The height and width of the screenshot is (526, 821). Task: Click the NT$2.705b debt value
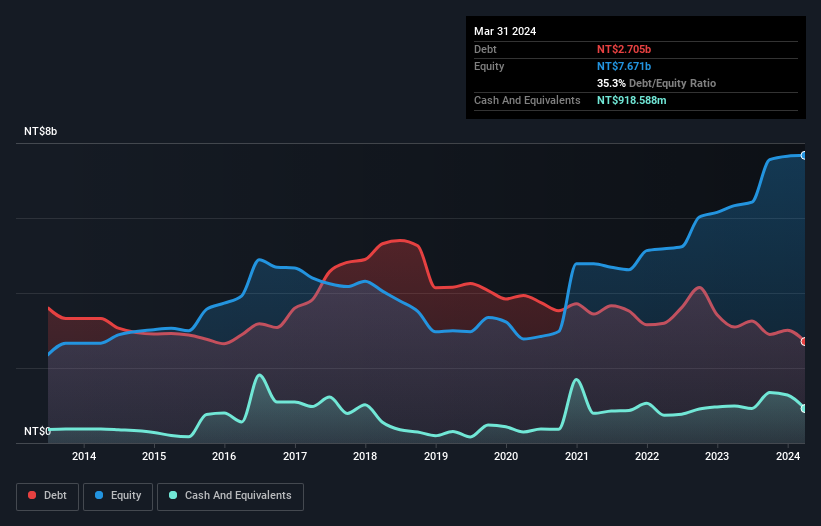pyautogui.click(x=624, y=49)
